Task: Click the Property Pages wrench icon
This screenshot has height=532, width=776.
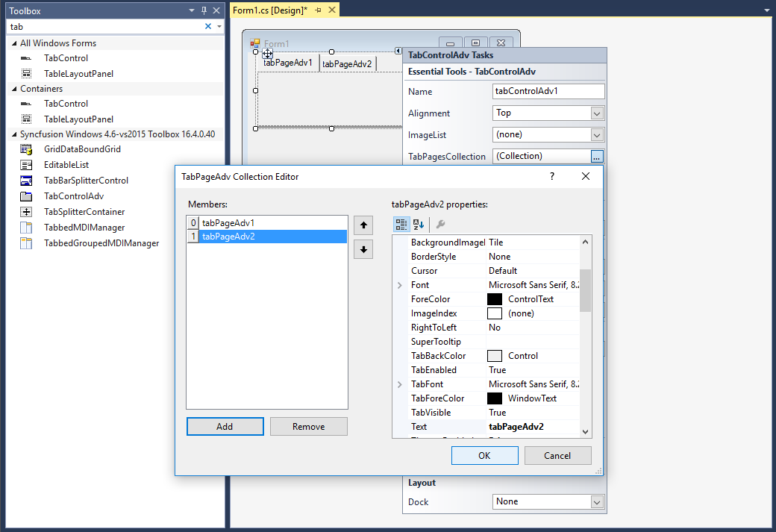Action: (440, 224)
